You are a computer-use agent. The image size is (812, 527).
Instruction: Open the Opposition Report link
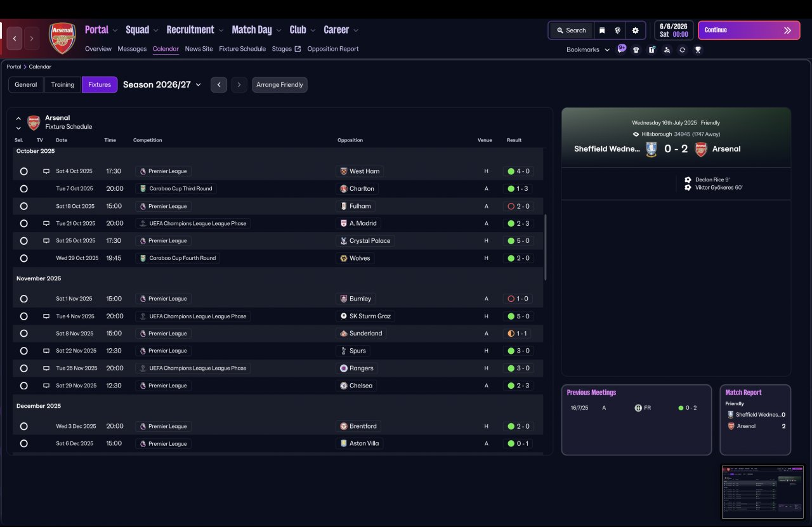(333, 49)
